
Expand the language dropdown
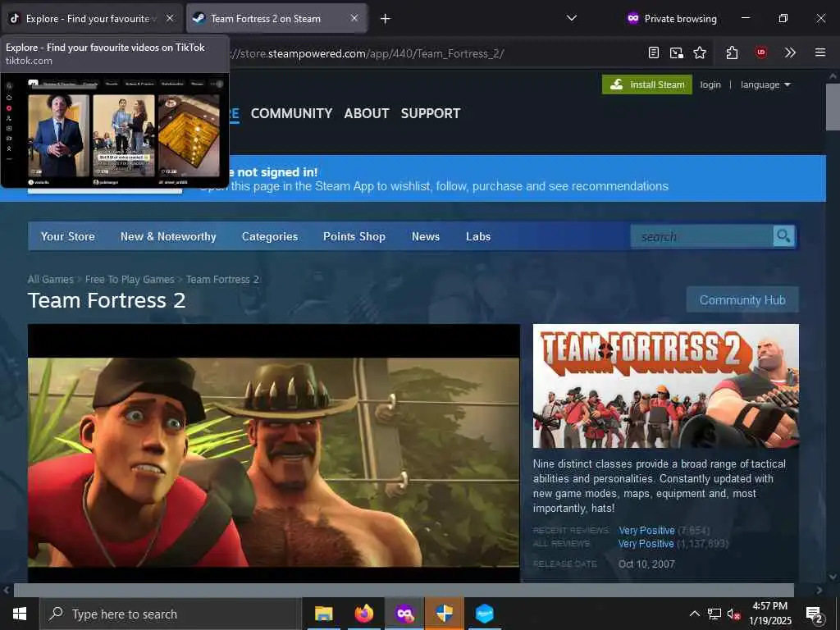pyautogui.click(x=765, y=84)
